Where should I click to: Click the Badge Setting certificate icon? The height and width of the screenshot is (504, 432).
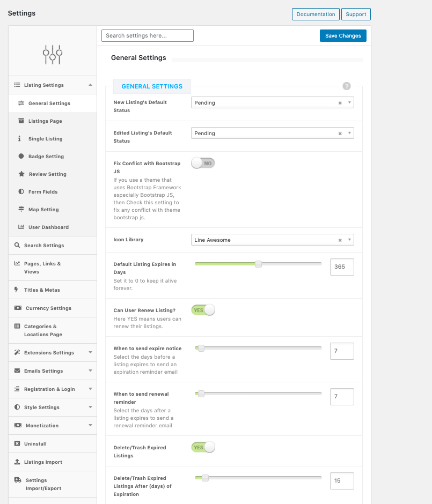pyautogui.click(x=21, y=156)
